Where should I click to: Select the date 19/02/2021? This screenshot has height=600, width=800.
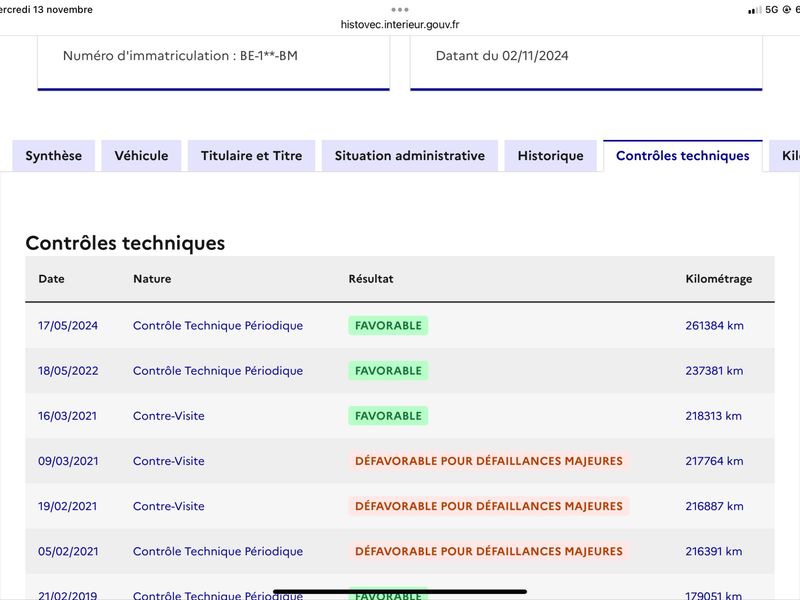67,506
